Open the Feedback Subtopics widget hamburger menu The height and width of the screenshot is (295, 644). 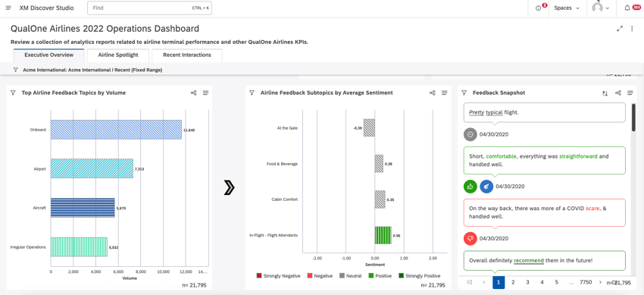coord(444,93)
